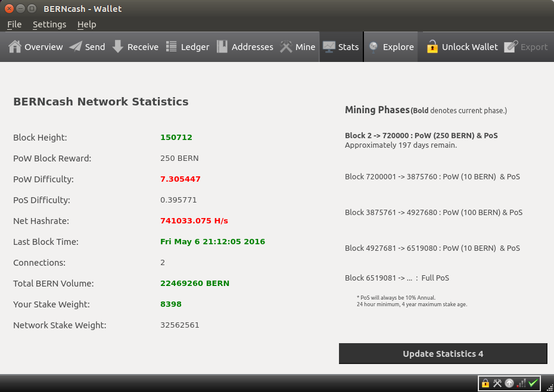The image size is (554, 392).
Task: Click the date "Fri May 6 21:12:05 2016"
Action: click(213, 241)
